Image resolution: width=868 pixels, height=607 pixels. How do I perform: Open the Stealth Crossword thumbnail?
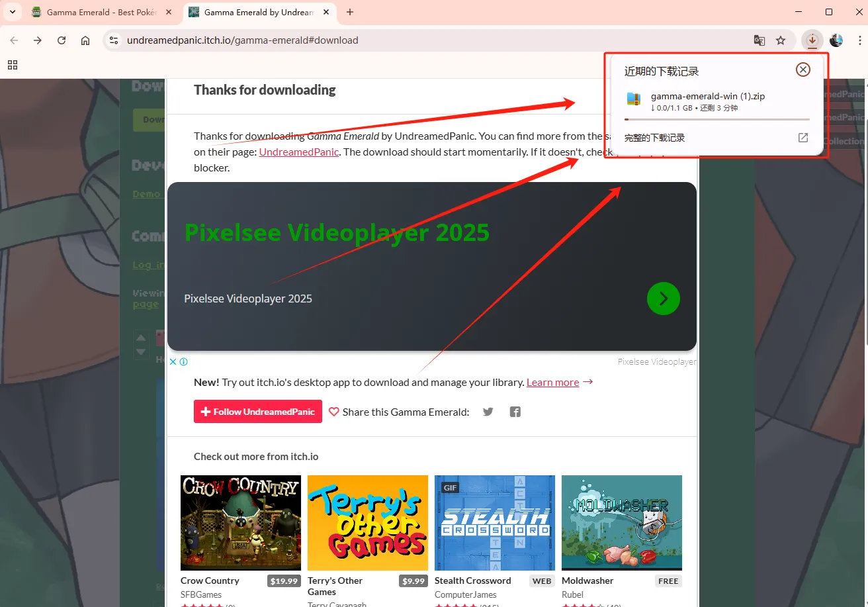(495, 523)
